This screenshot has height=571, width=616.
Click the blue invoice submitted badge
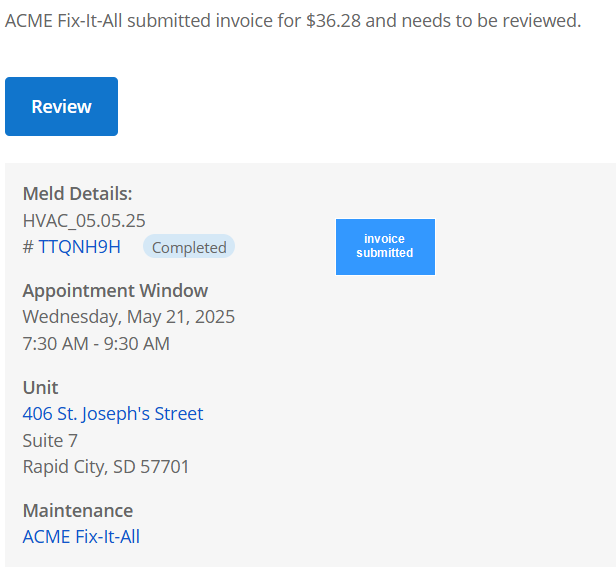(x=385, y=246)
